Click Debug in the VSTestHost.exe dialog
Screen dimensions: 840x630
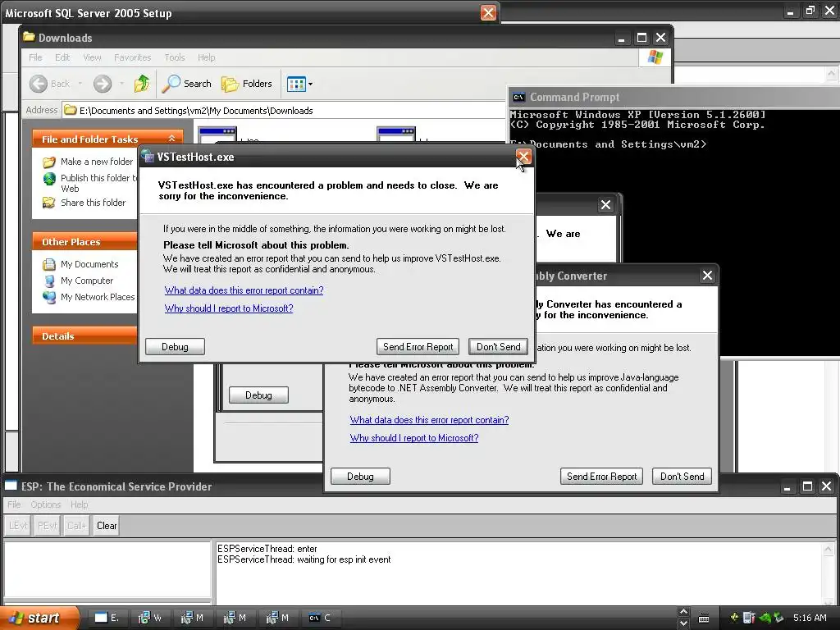click(175, 347)
